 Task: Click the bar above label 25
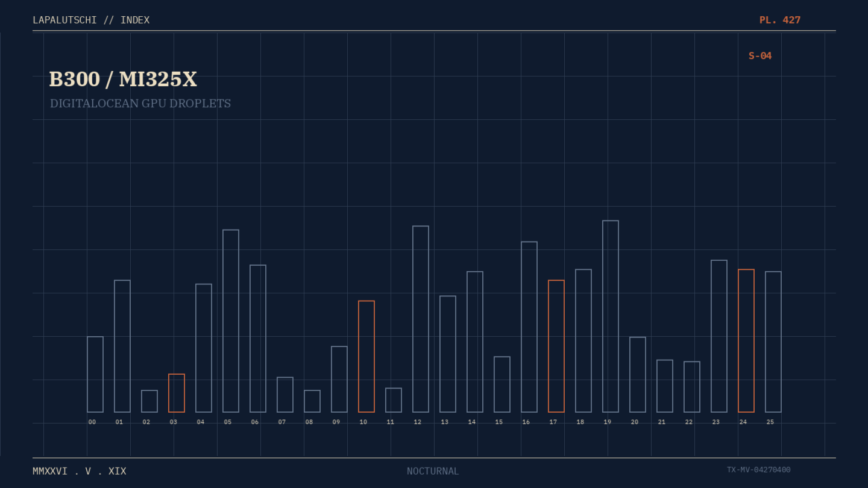point(773,342)
